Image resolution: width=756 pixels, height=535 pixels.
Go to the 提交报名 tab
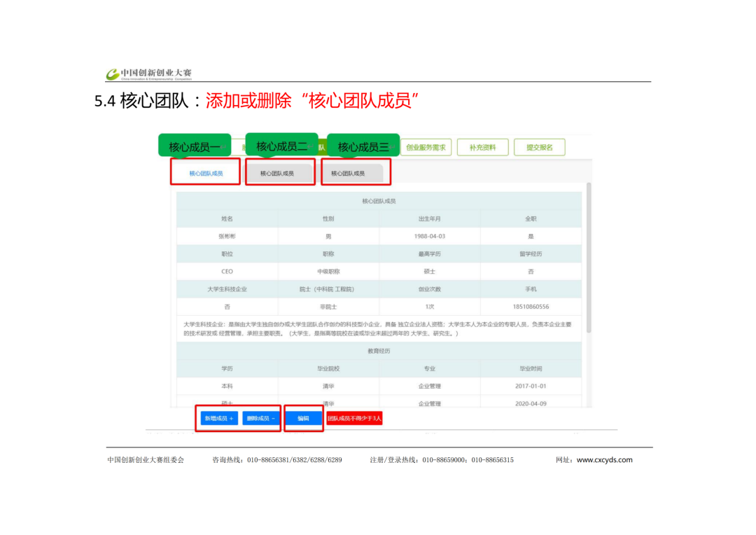[x=539, y=147]
